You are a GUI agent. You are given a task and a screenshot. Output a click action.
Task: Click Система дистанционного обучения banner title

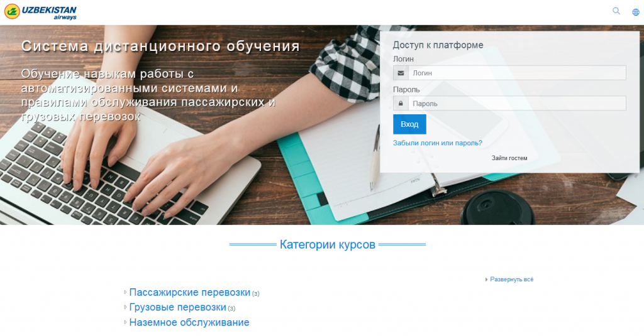click(160, 46)
